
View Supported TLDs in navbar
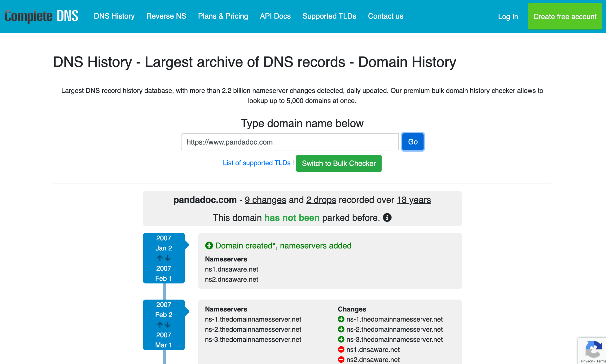[x=329, y=16]
